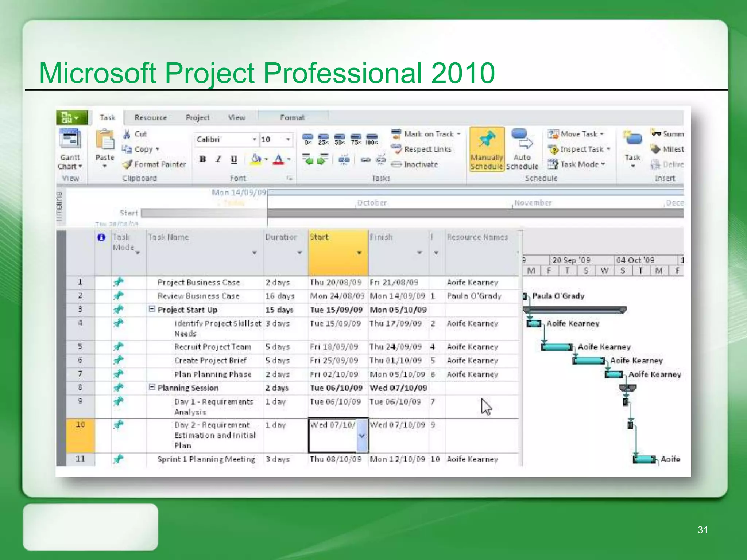This screenshot has width=747, height=560.
Task: Toggle Bold formatting
Action: click(x=203, y=159)
